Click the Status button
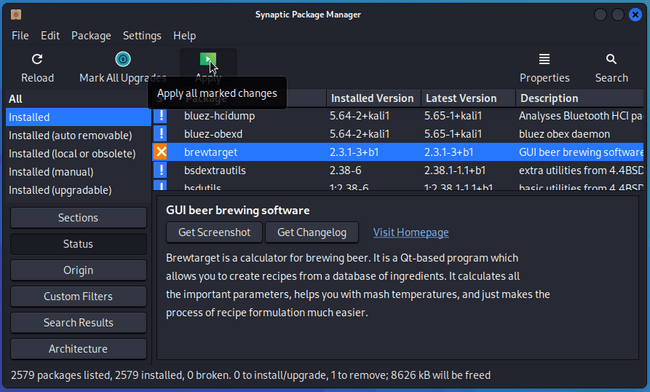The image size is (650, 392). (x=78, y=244)
